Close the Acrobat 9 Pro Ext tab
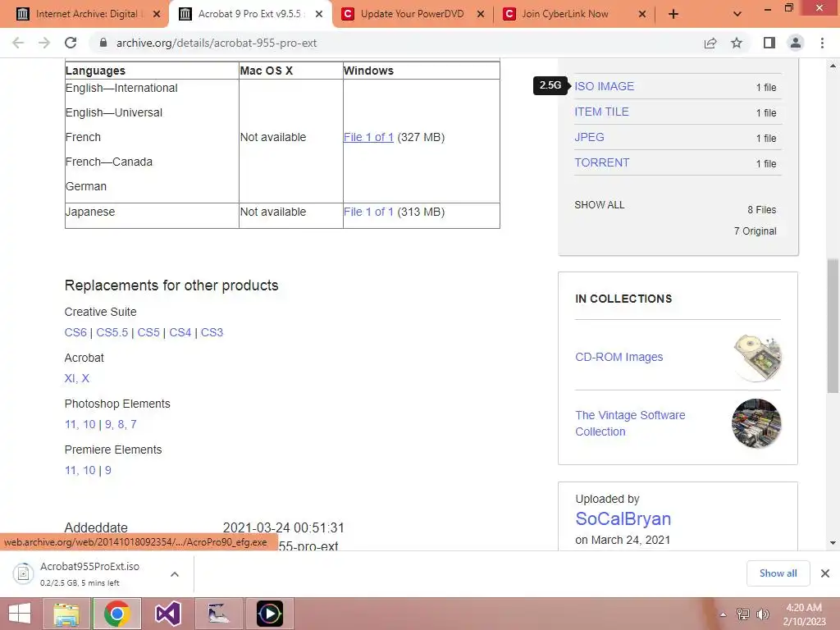The width and height of the screenshot is (840, 630). tap(319, 14)
